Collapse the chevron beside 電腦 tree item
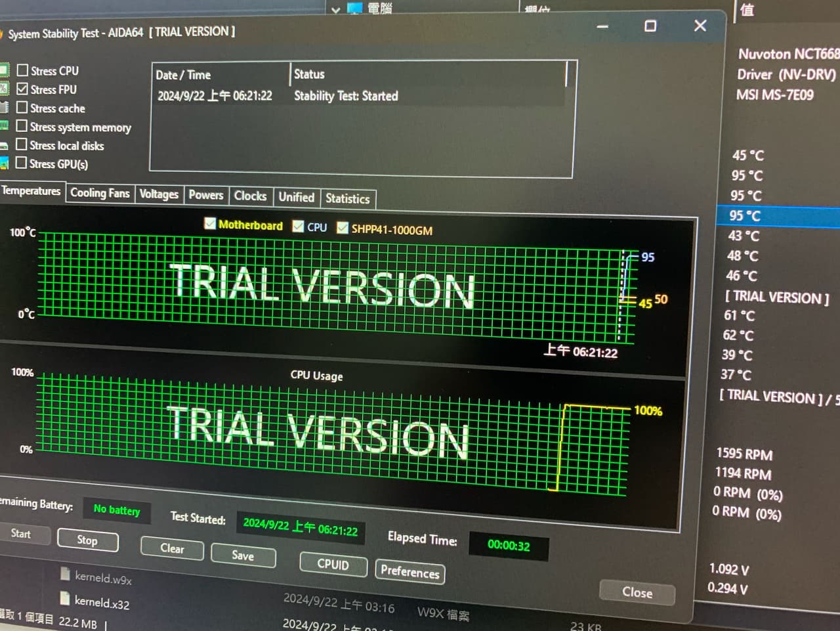 336,10
